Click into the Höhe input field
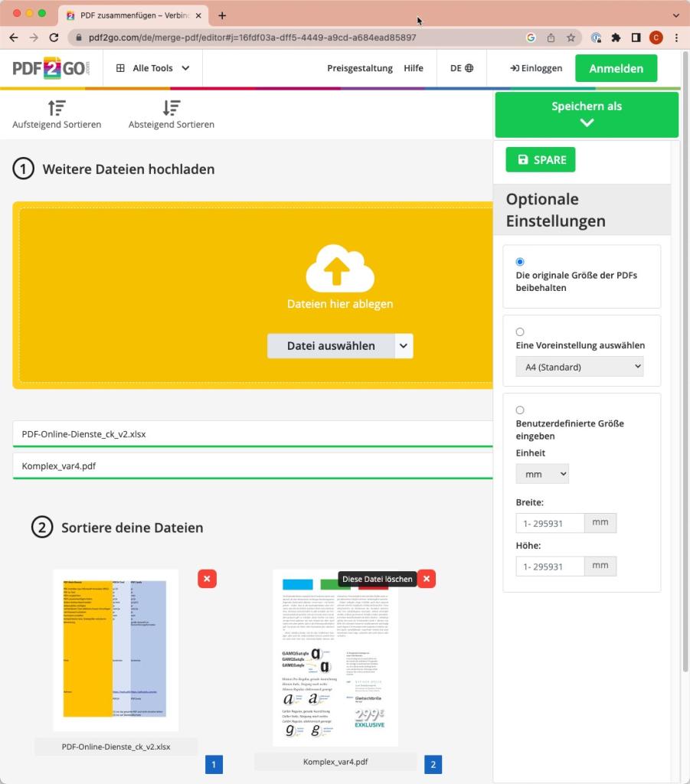 click(550, 566)
